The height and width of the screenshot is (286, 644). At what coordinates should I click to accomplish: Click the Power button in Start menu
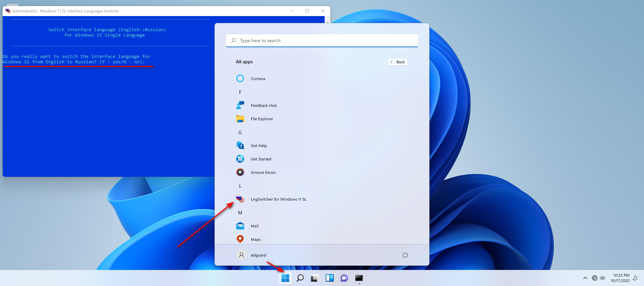point(405,255)
